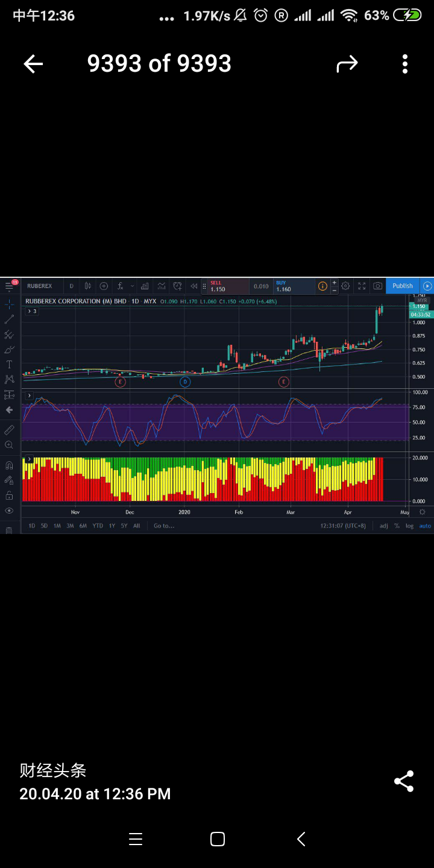This screenshot has width=434, height=868.
Task: Select the 3M date range
Action: click(x=70, y=526)
